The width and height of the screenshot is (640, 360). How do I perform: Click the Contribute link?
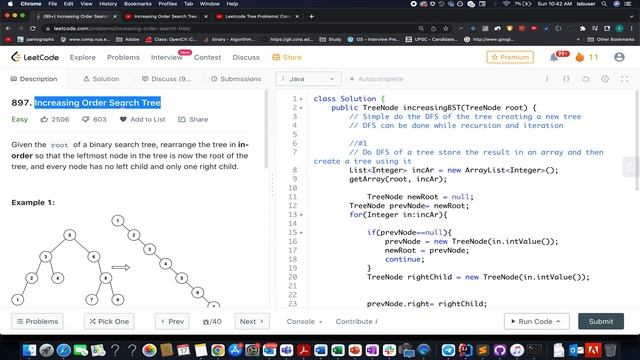pyautogui.click(x=356, y=322)
